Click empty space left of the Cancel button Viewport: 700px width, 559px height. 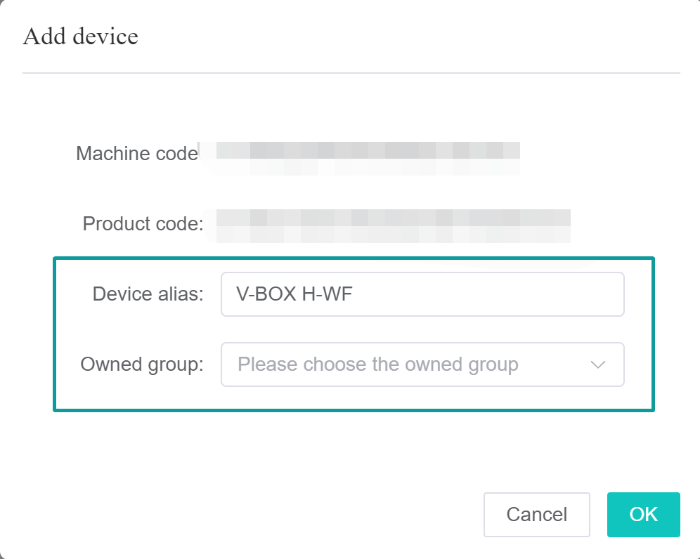[x=300, y=514]
